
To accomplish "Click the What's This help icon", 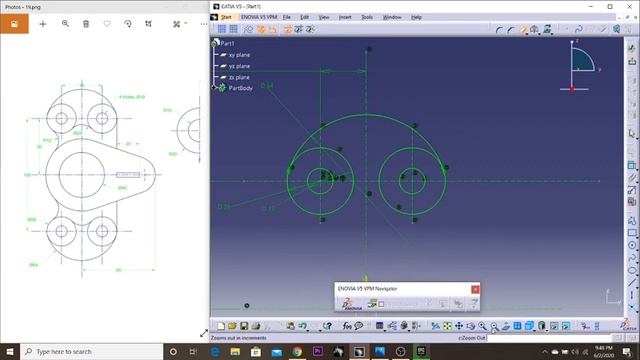I will (x=327, y=326).
